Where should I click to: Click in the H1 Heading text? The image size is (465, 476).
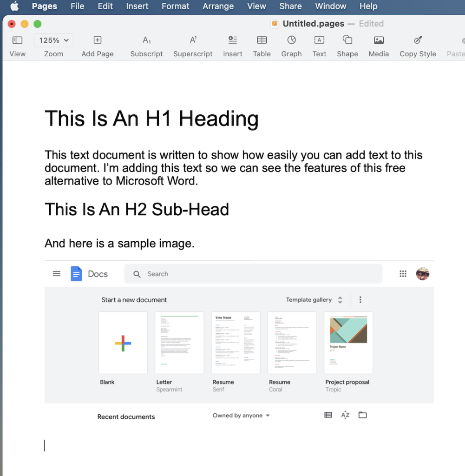[151, 119]
